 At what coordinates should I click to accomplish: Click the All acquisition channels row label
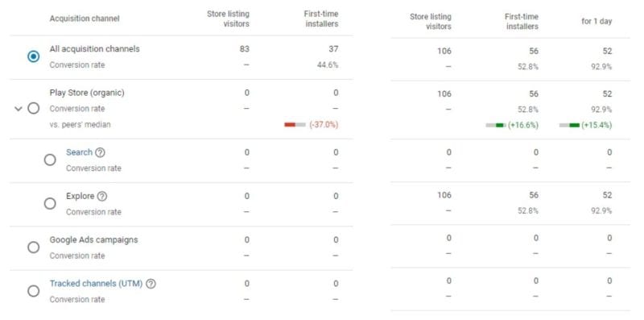pos(94,49)
